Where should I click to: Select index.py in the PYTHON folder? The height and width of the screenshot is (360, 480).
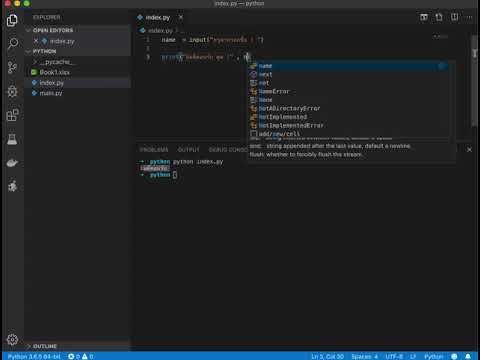click(x=51, y=83)
